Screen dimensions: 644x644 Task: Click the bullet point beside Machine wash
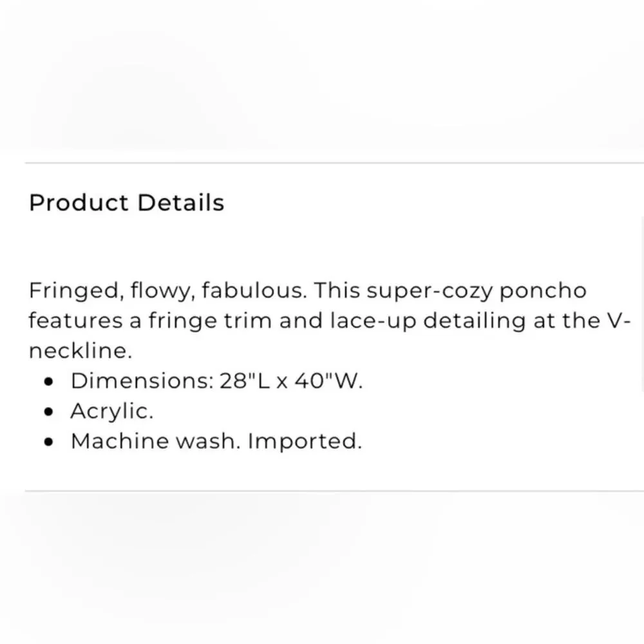click(x=48, y=442)
